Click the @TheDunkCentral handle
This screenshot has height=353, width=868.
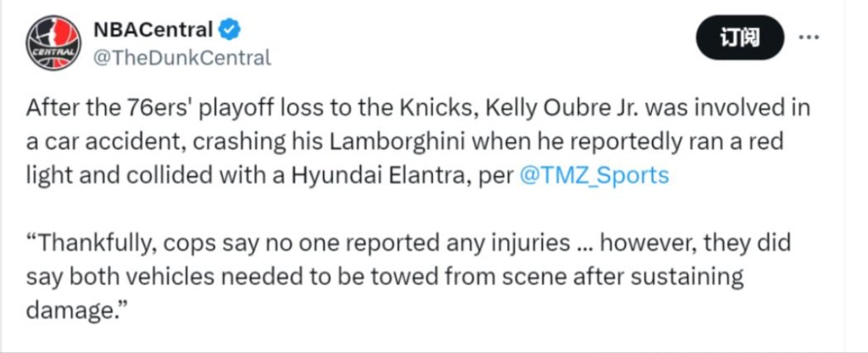tap(181, 58)
